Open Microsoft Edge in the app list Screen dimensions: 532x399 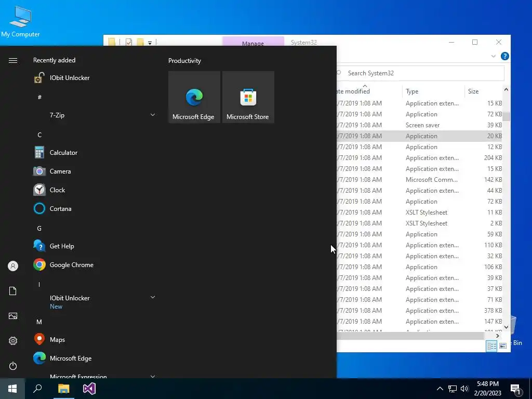click(94, 358)
